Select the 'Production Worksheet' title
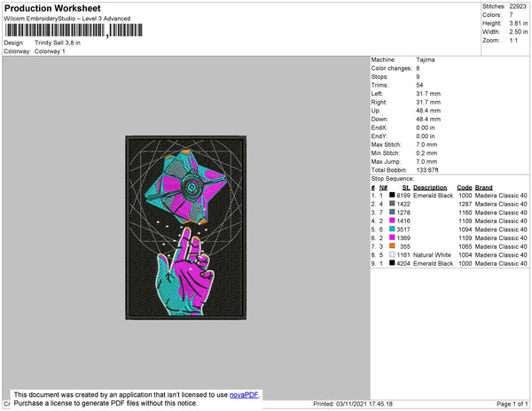The width and height of the screenshot is (532, 411). (52, 9)
